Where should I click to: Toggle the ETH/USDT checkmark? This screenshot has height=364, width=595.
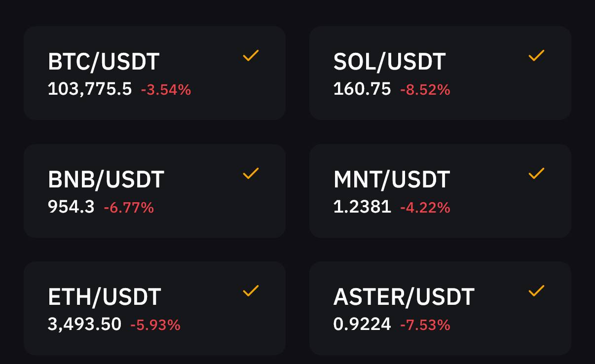(x=251, y=291)
